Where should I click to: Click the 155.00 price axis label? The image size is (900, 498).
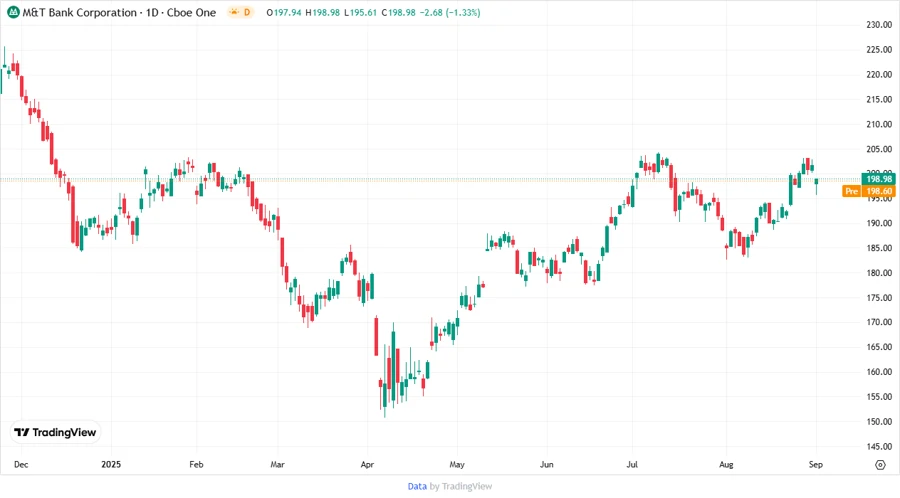point(879,396)
